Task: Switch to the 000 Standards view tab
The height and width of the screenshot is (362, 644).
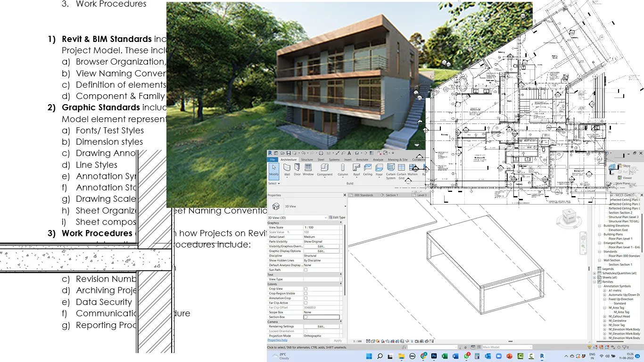Action: [x=363, y=195]
